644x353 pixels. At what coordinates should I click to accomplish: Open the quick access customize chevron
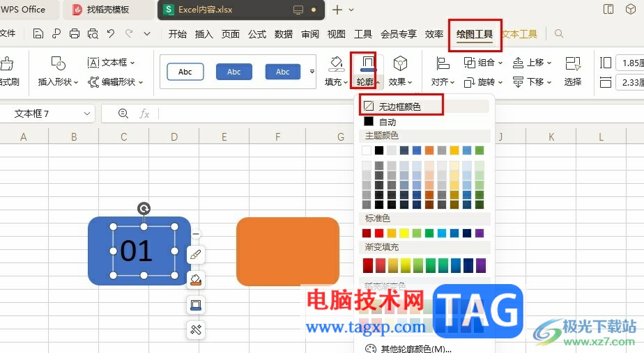pos(146,33)
